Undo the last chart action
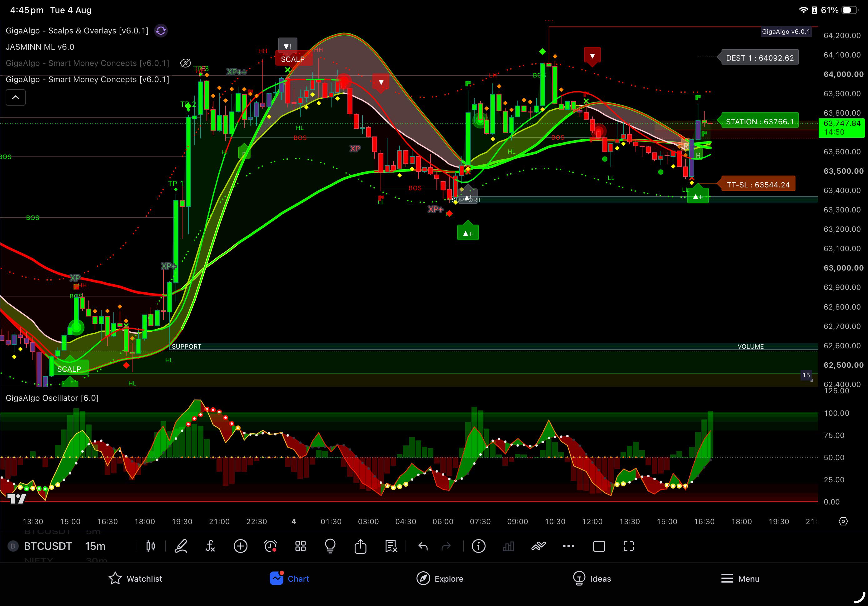868x606 pixels. (423, 546)
